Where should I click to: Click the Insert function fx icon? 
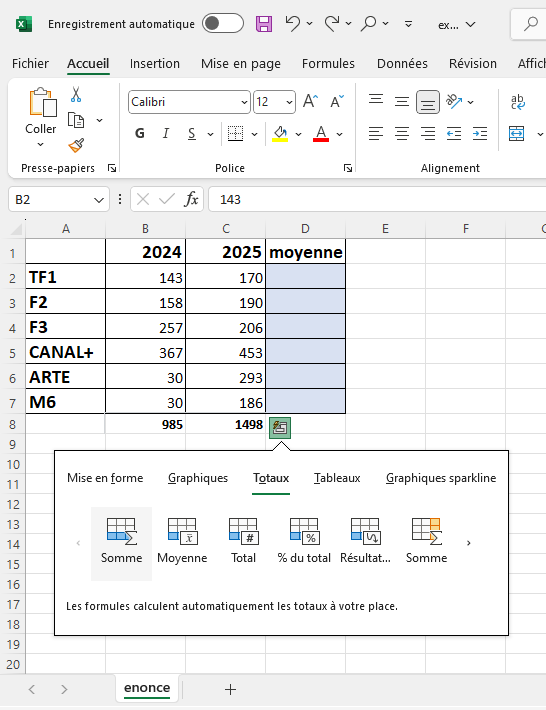191,199
